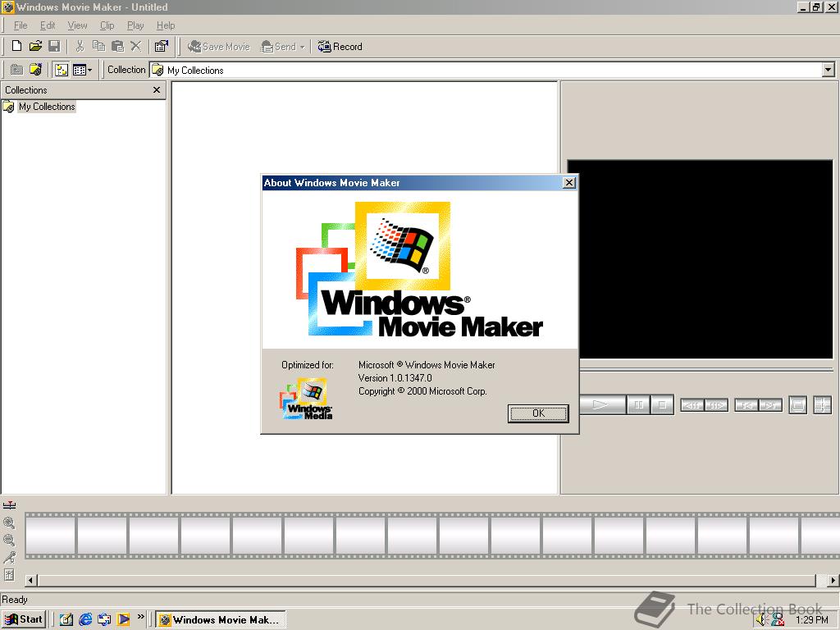Launch Outlook Express from quick launch
This screenshot has height=630, width=840.
[x=104, y=619]
